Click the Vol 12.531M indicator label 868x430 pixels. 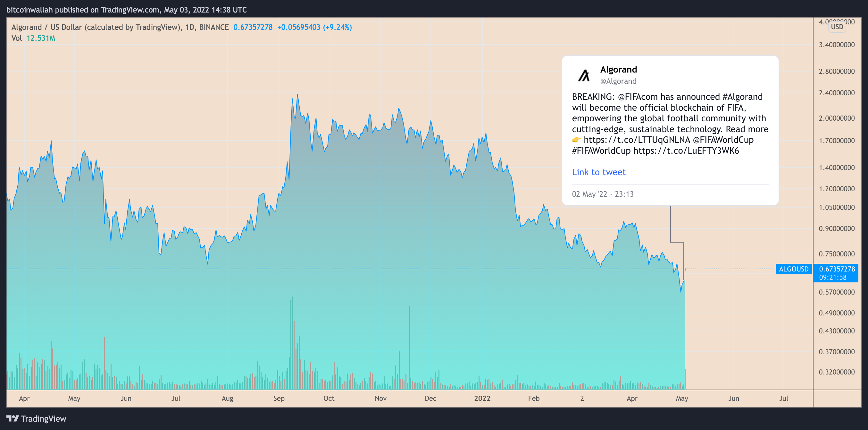point(33,38)
